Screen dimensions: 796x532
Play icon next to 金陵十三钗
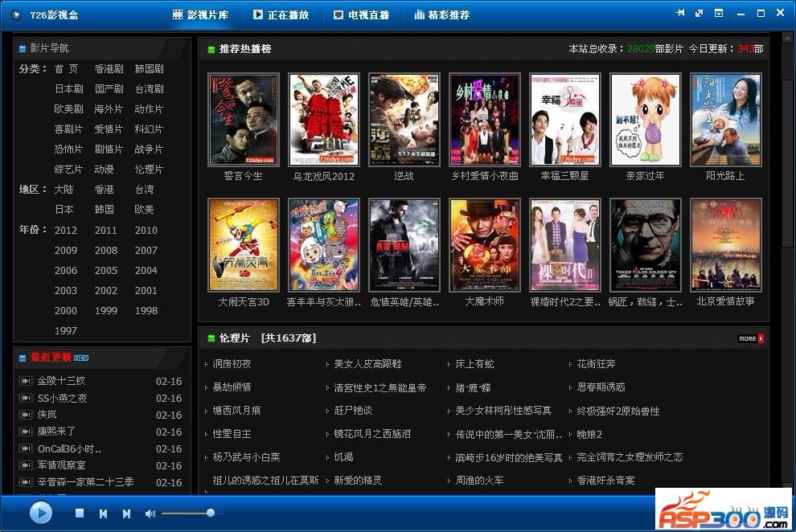click(x=26, y=381)
